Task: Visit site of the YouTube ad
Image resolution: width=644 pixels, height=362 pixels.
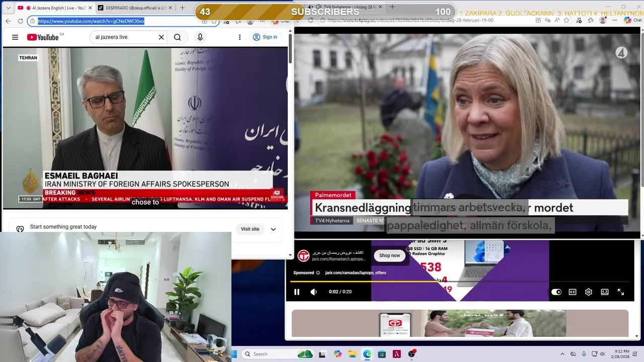Action: [x=250, y=229]
